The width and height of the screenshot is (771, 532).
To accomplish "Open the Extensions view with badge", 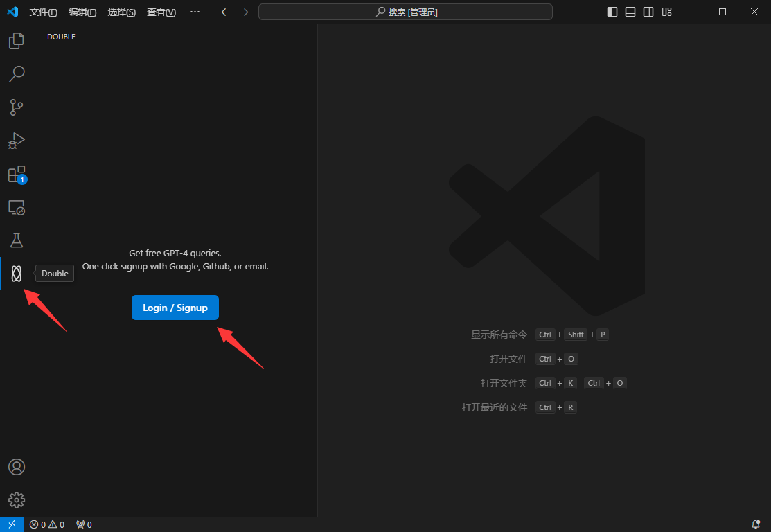I will 16,175.
